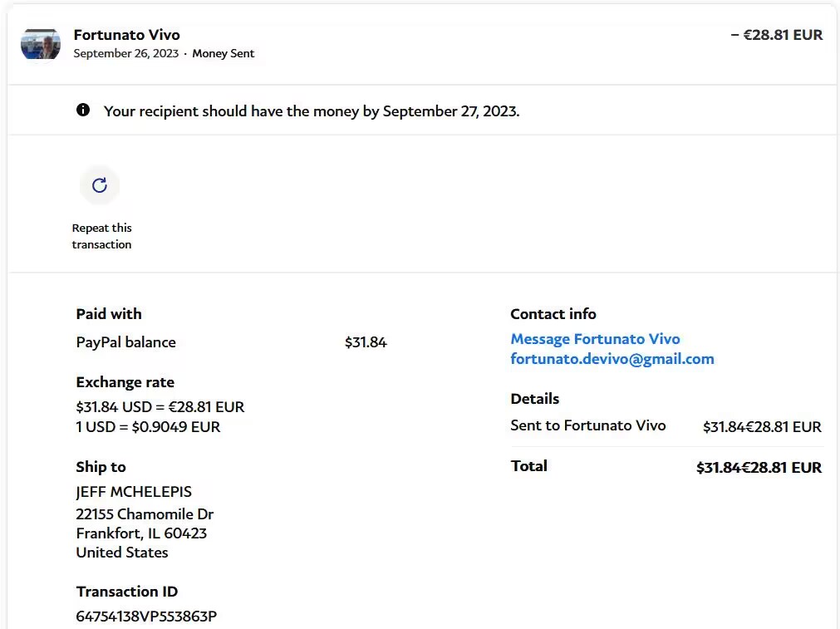Click the Message Fortunato Vivo link
840x629 pixels.
pyautogui.click(x=595, y=339)
